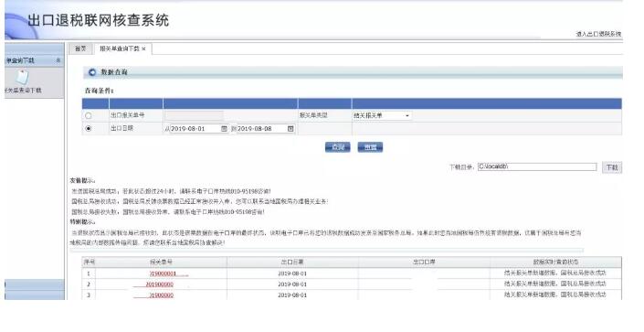Select the 出口日期 radio button

[x=89, y=128]
